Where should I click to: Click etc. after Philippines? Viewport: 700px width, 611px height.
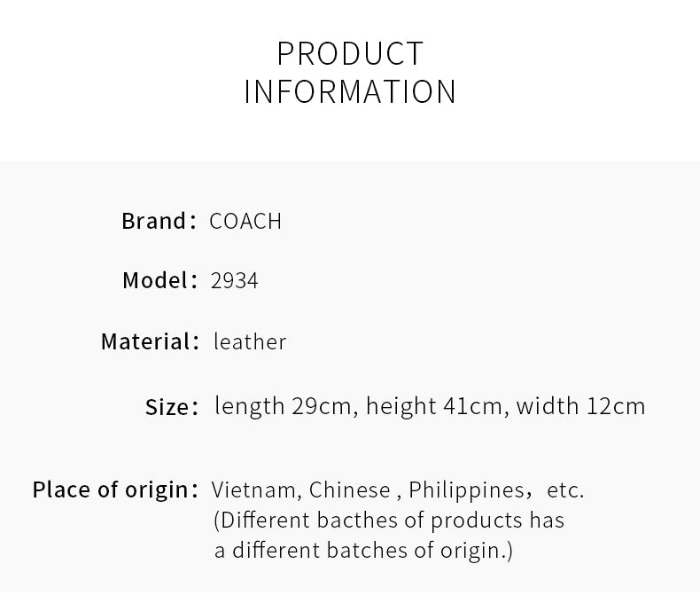tap(565, 490)
